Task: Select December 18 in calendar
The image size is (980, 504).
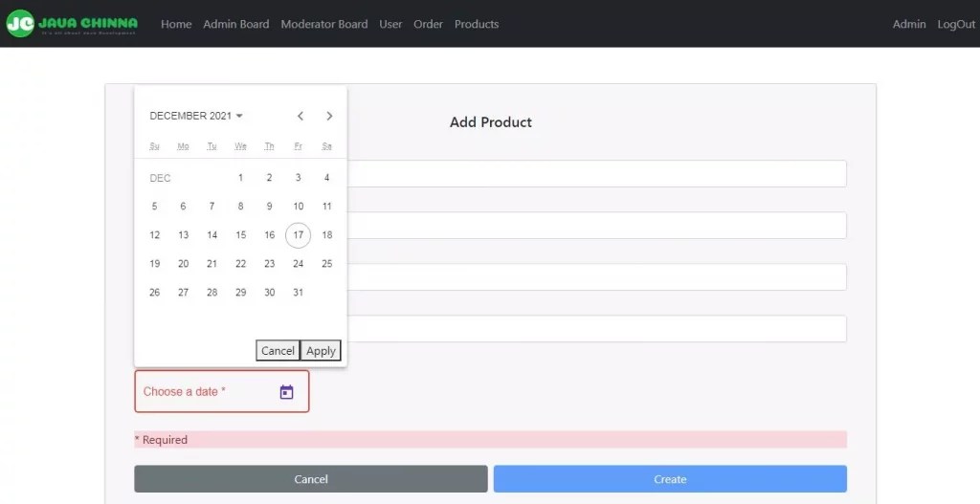Action: (327, 235)
